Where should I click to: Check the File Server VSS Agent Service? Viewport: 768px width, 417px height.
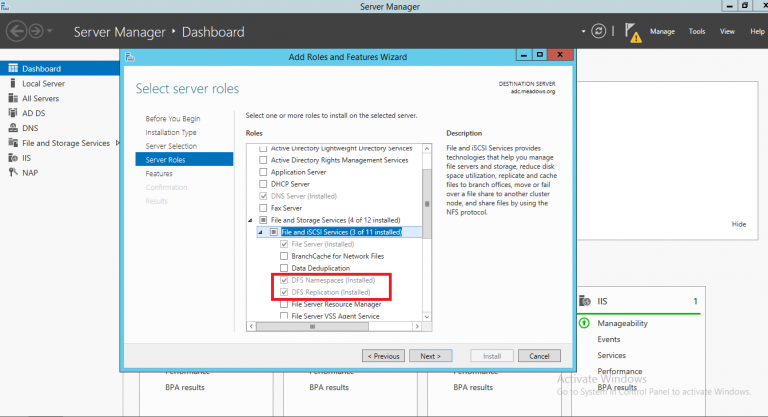[x=284, y=316]
